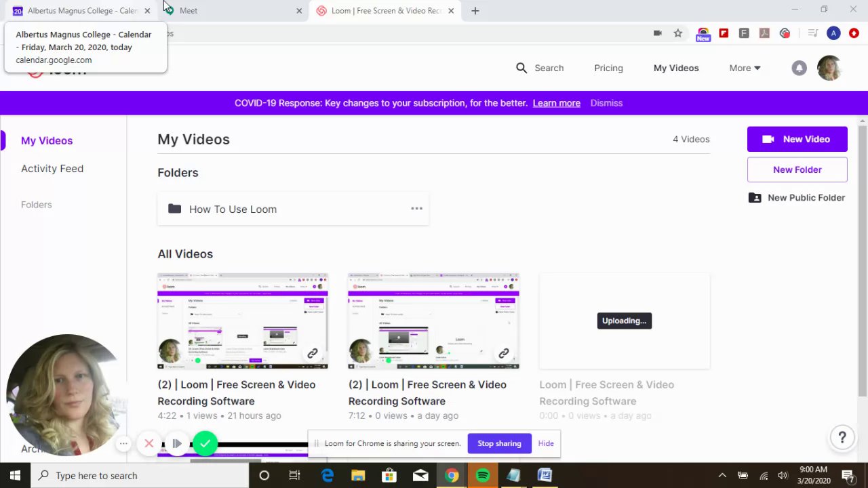Viewport: 868px width, 488px height.
Task: Click the Search magnifier in Loom header
Action: [x=521, y=68]
